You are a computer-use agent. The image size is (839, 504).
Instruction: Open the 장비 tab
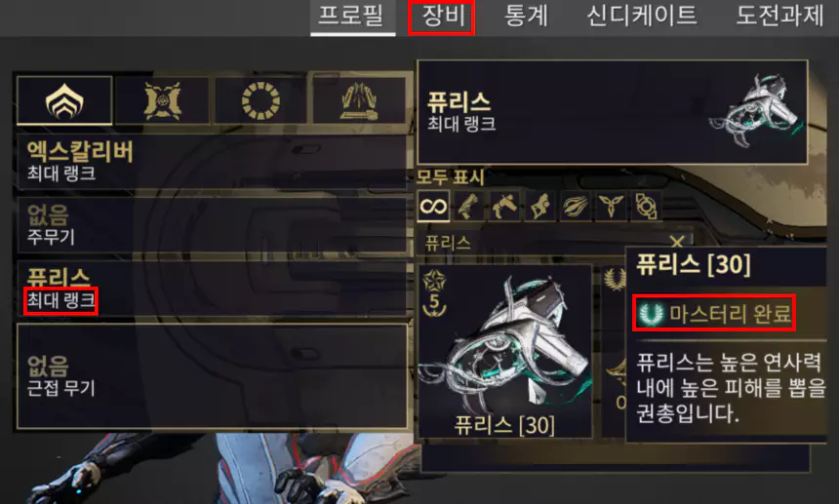pos(441,15)
